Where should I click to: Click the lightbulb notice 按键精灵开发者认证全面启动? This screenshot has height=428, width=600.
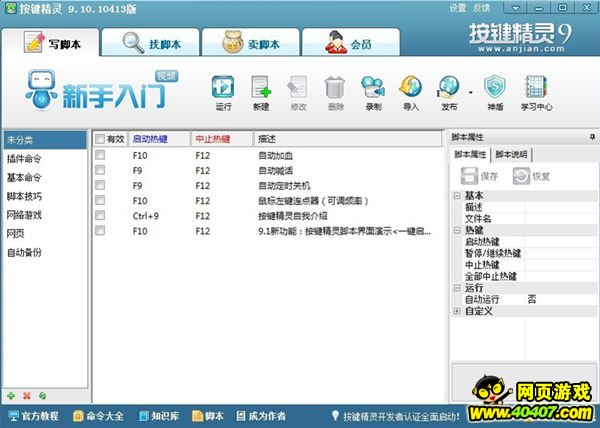click(395, 416)
